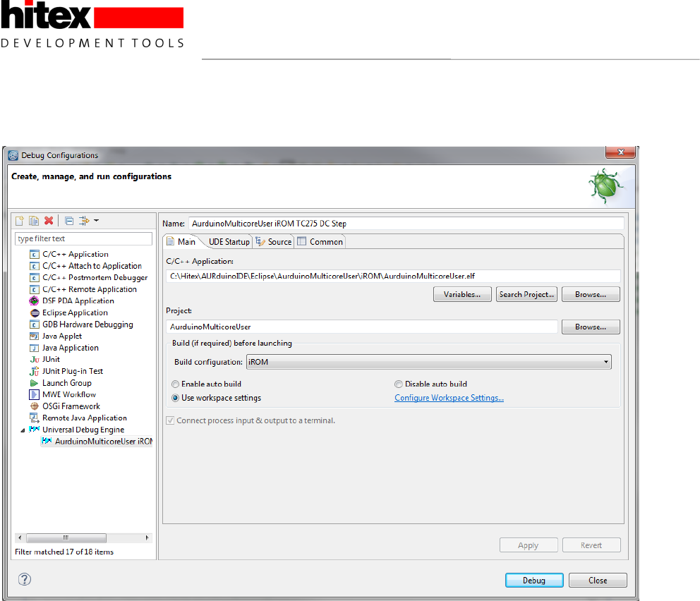This screenshot has width=700, height=601.
Task: Click the Variables... button
Action: (462, 294)
